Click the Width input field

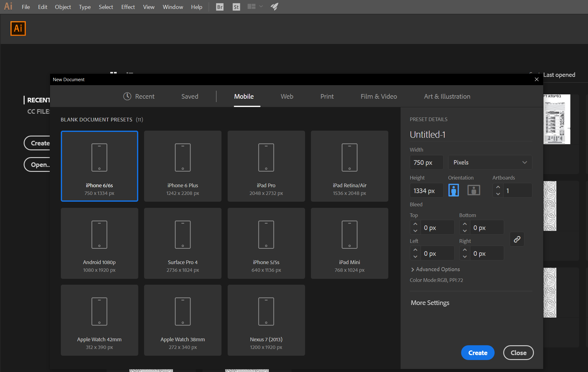click(x=426, y=162)
